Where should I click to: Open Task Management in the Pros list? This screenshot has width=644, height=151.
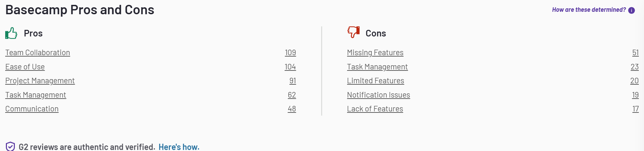pyautogui.click(x=36, y=95)
